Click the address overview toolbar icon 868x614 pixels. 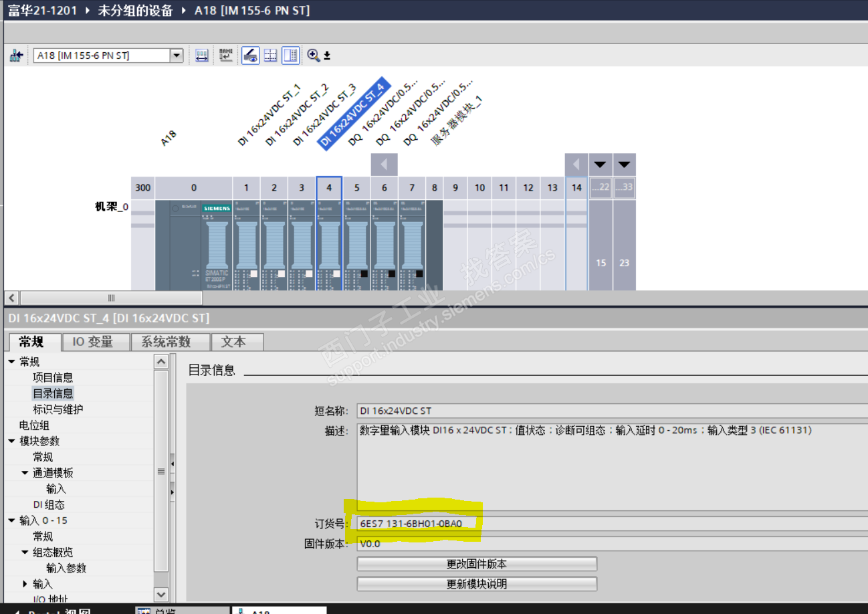202,56
